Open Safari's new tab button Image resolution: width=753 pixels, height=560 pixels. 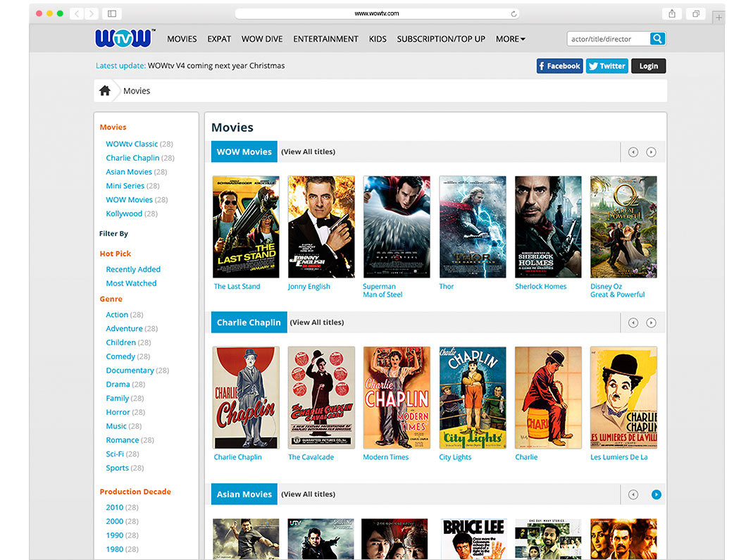[718, 15]
